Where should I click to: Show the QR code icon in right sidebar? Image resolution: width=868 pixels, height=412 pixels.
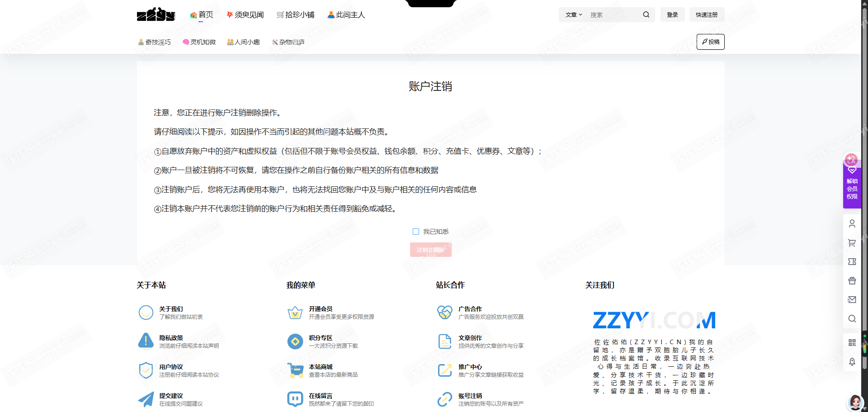click(852, 343)
